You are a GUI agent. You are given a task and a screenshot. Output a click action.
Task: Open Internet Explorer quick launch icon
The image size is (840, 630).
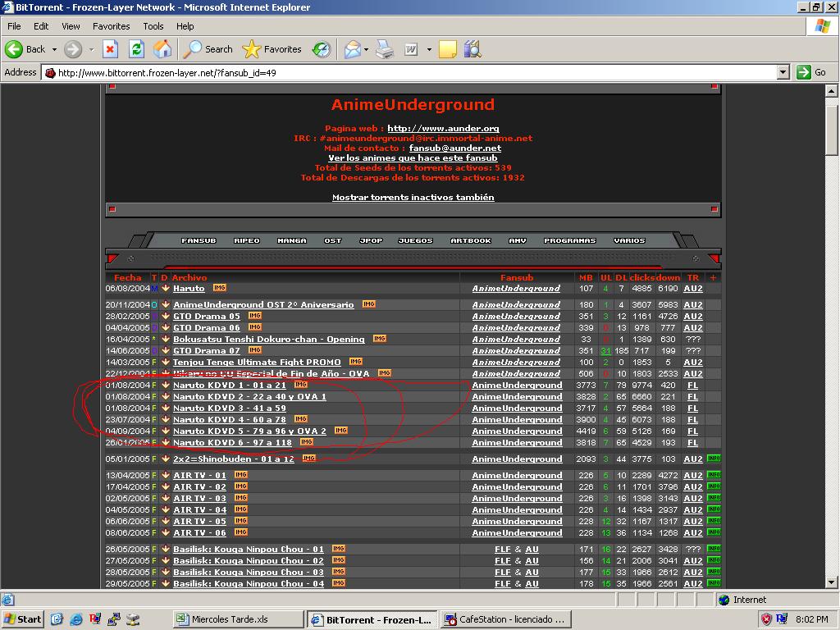tap(76, 619)
